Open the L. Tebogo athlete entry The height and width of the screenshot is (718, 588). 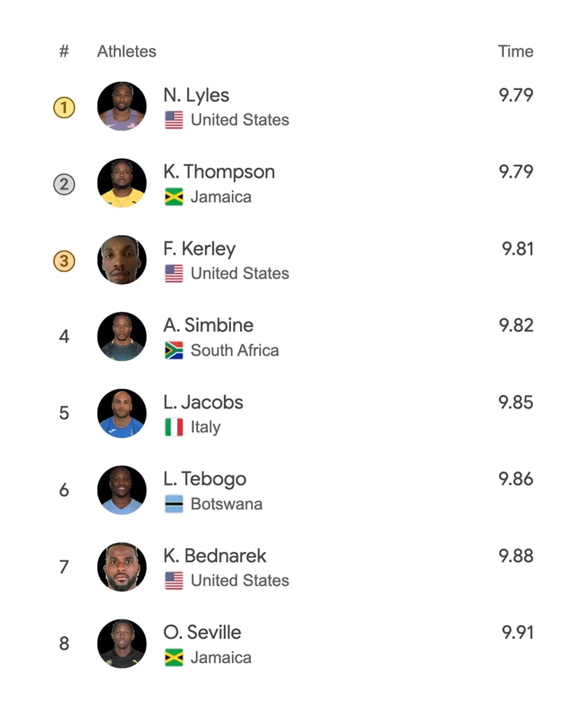point(204,479)
